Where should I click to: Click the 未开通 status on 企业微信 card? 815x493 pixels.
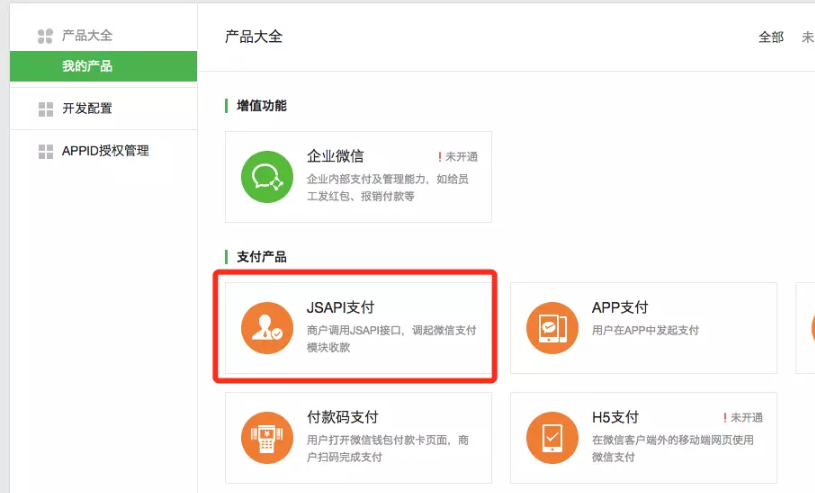(461, 157)
